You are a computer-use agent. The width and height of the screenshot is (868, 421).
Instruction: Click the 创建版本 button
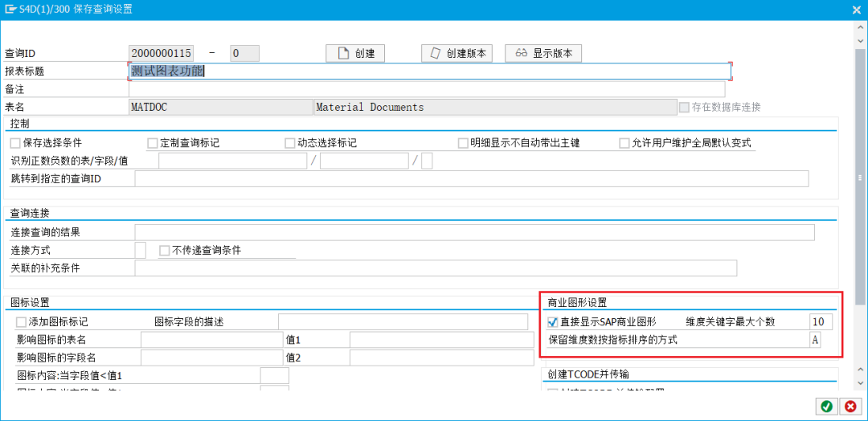point(457,54)
